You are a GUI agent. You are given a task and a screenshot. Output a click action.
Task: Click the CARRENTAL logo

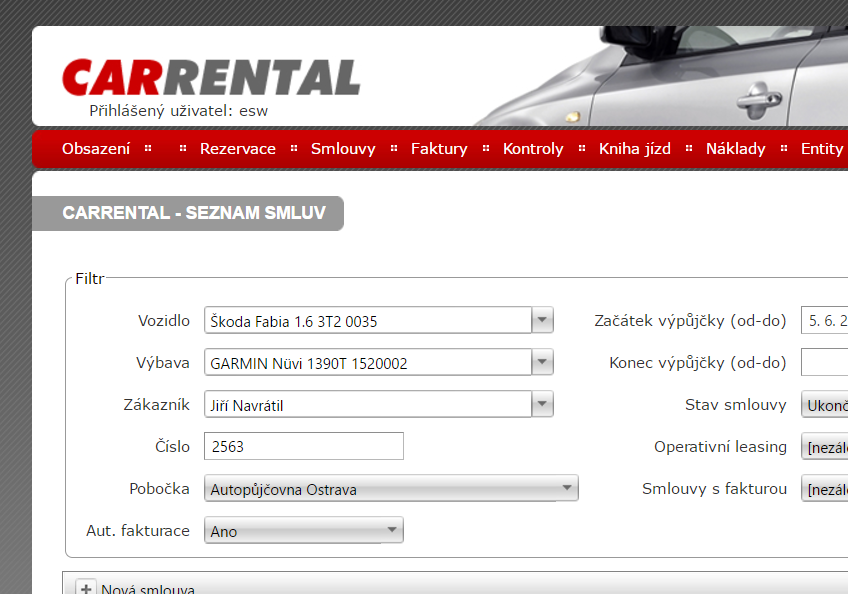point(211,77)
